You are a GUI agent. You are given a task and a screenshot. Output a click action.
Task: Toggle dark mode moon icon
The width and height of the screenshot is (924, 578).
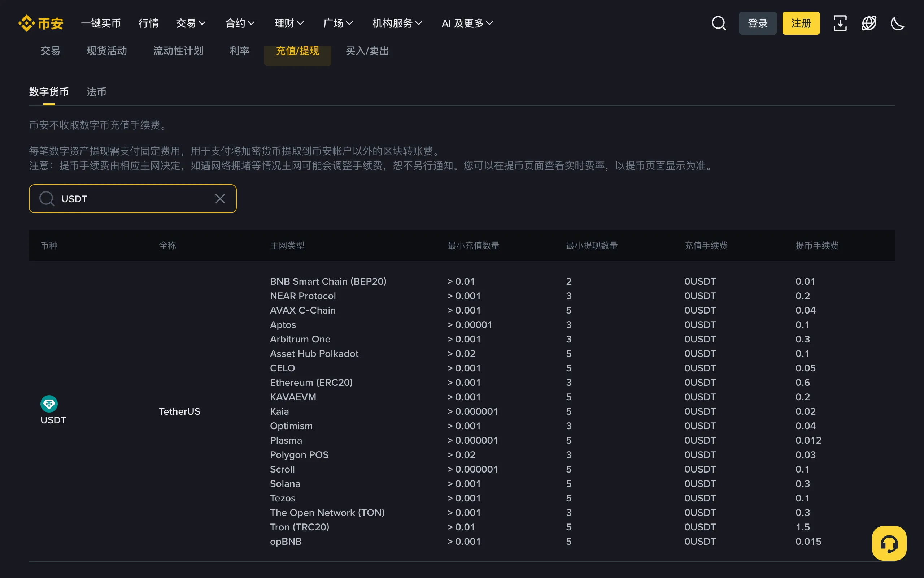click(897, 23)
